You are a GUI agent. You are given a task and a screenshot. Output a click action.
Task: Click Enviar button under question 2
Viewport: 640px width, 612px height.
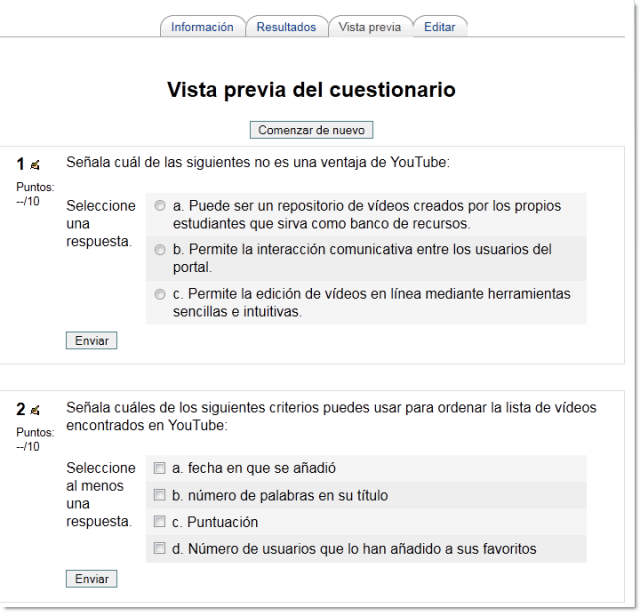91,579
